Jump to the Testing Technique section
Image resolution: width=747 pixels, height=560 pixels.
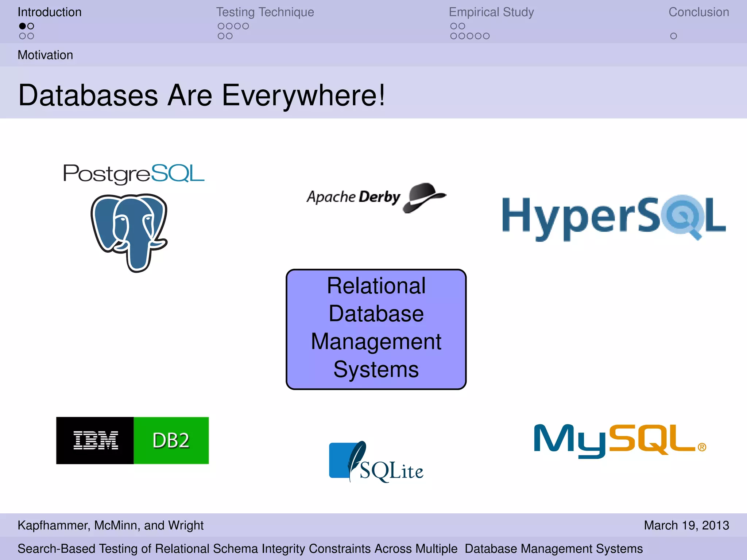tap(265, 12)
